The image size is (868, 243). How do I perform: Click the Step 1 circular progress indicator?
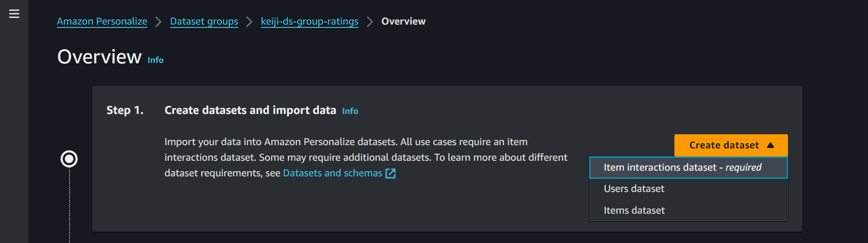pyautogui.click(x=69, y=159)
